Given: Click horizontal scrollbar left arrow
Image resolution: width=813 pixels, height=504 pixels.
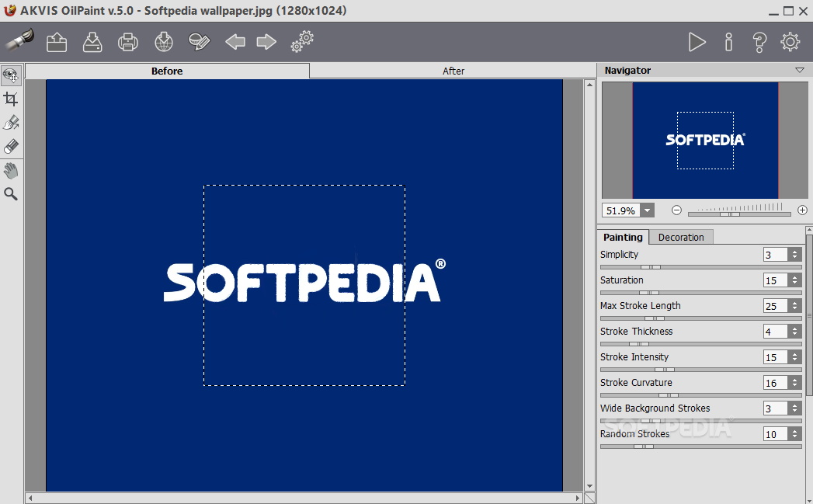Looking at the screenshot, I should pyautogui.click(x=30, y=498).
